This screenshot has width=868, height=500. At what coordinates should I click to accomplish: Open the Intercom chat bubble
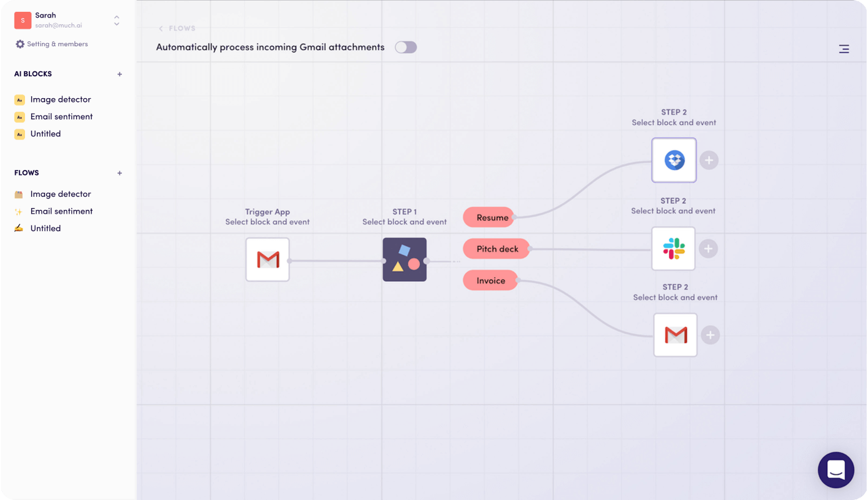click(836, 470)
